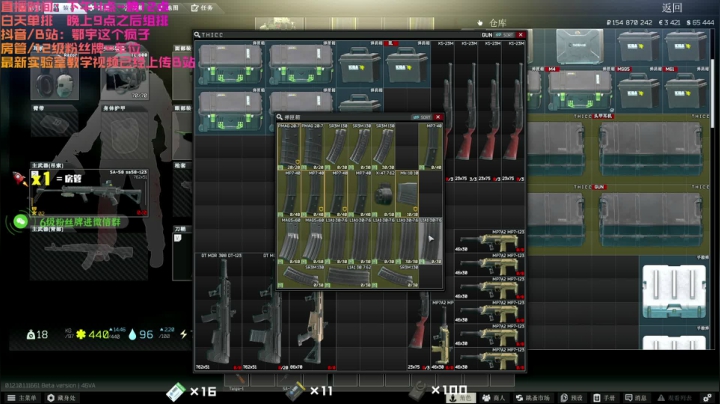This screenshot has width=720, height=404.
Task: Click the body armor slot
Action: (124, 133)
